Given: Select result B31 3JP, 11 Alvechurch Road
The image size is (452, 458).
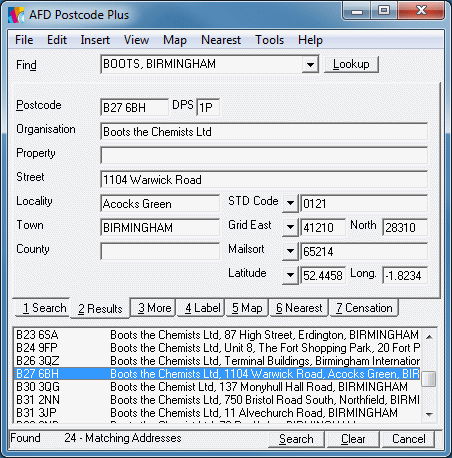Looking at the screenshot, I should (x=217, y=413).
